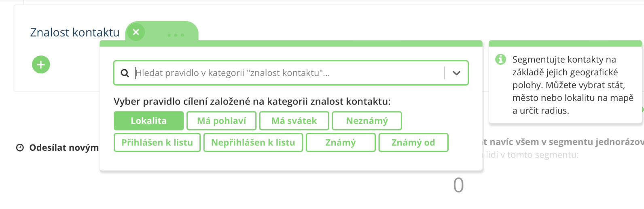Pick the Známý rule
The height and width of the screenshot is (209, 644).
point(341,143)
